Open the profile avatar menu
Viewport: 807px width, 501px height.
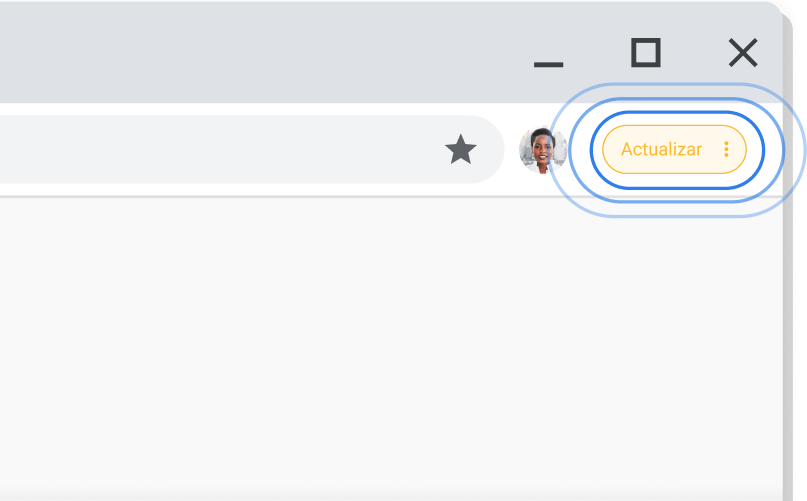(541, 150)
